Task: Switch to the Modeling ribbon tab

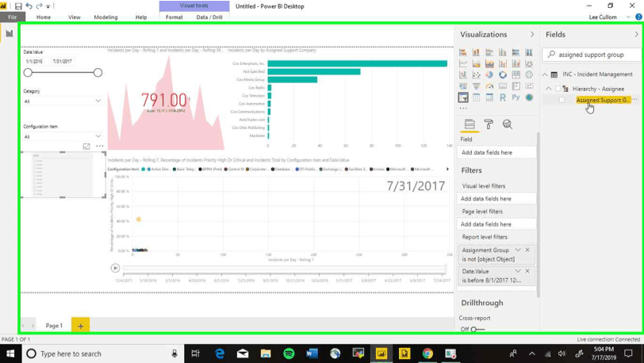Action: 105,17
